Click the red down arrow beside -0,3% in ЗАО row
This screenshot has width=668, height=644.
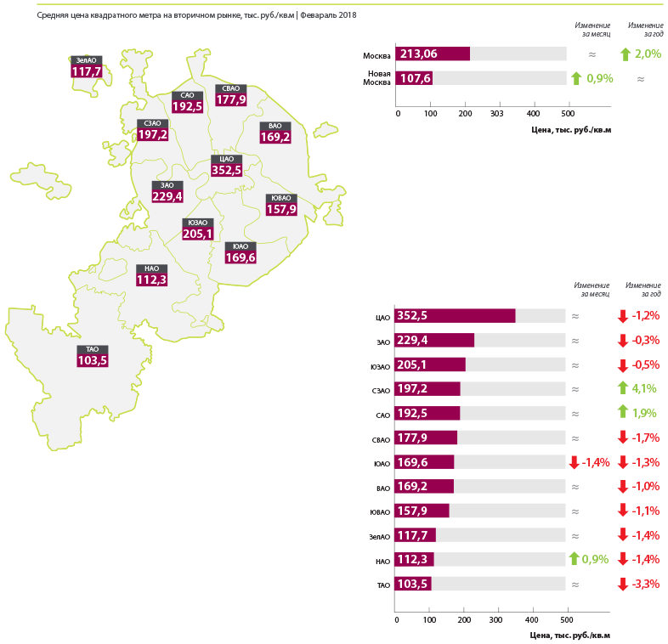(623, 341)
